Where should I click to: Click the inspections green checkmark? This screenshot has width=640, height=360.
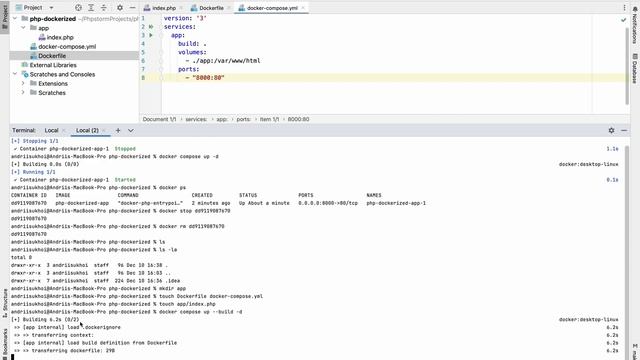[623, 20]
